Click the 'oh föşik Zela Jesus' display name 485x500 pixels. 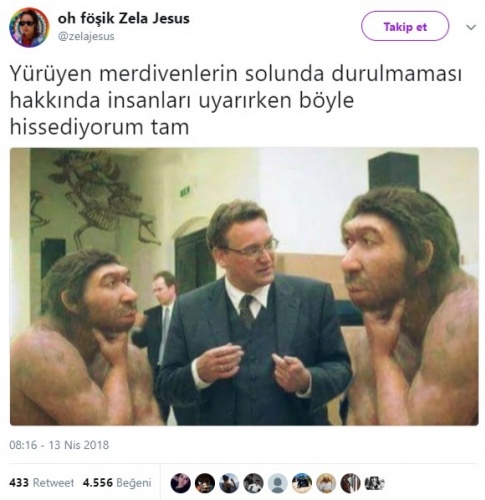(x=124, y=18)
